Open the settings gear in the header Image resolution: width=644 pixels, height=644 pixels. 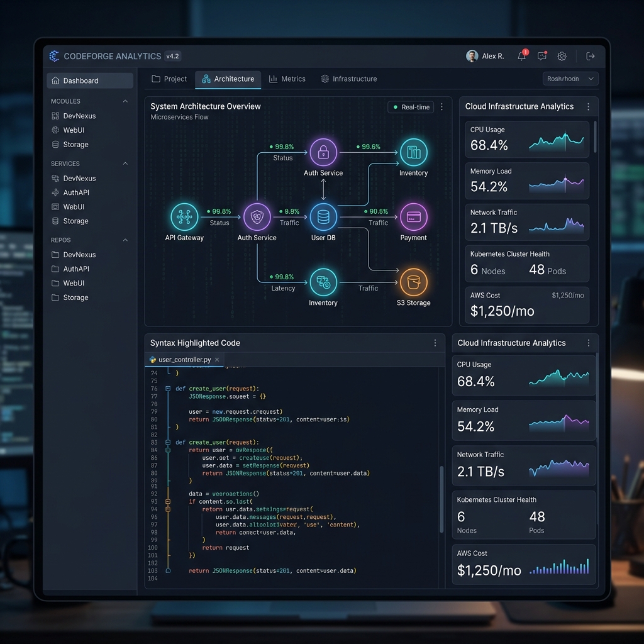pyautogui.click(x=562, y=56)
